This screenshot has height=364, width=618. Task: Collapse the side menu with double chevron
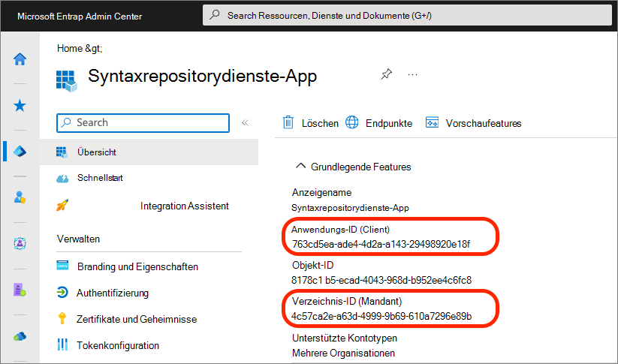(245, 122)
